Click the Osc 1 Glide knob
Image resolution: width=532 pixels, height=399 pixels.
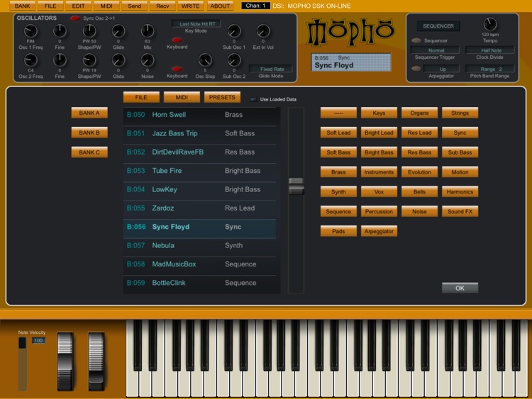click(x=118, y=31)
